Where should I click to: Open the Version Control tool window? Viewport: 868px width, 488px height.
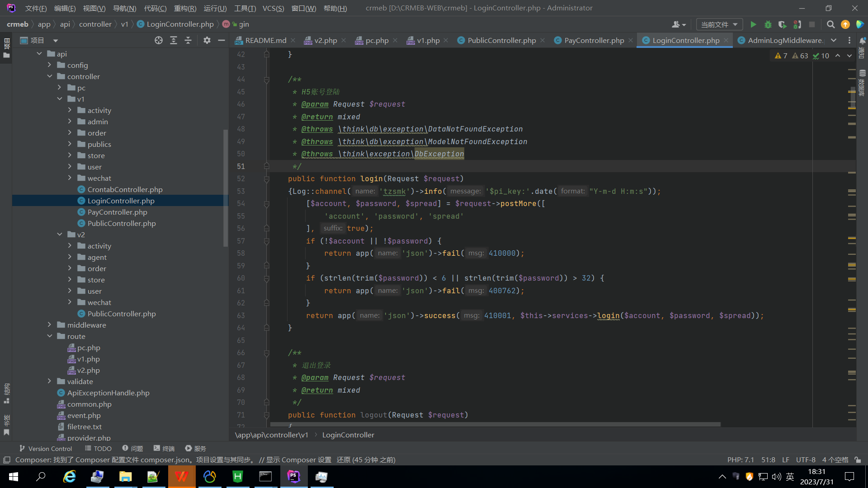[45, 448]
